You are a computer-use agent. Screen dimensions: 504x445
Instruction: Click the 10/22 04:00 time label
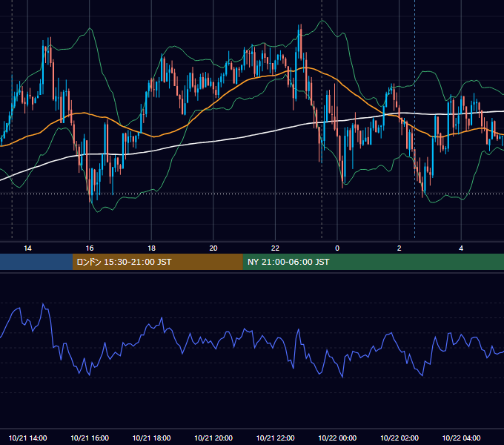[x=461, y=438]
